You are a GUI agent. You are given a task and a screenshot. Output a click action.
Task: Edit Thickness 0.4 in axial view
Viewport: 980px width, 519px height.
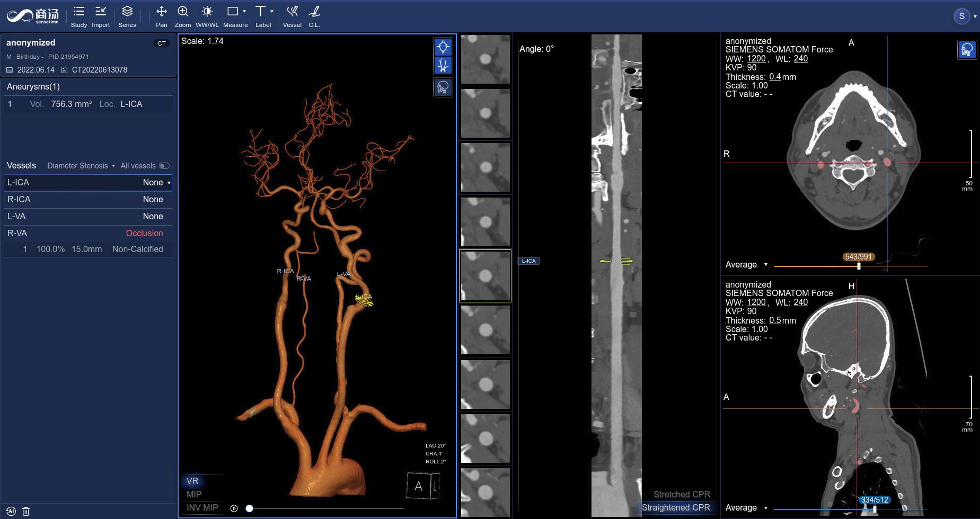coord(775,77)
